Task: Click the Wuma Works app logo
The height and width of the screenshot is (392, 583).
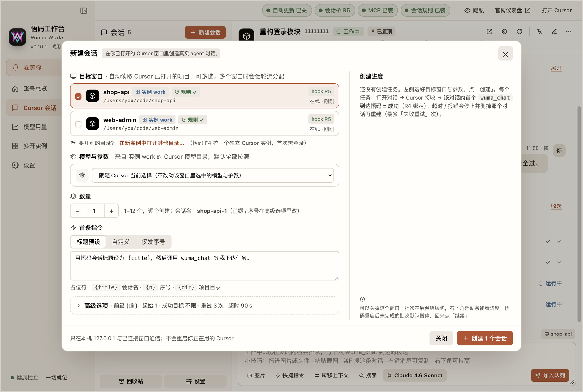Action: tap(17, 37)
